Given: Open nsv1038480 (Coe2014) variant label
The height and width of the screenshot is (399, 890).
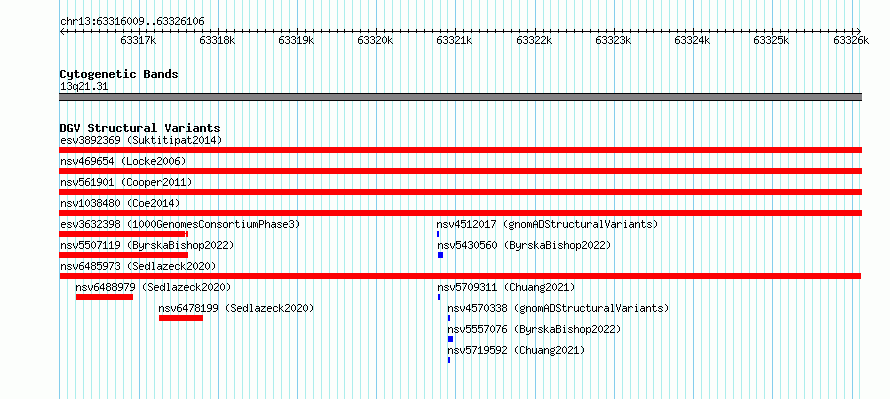Looking at the screenshot, I should pyautogui.click(x=120, y=203).
